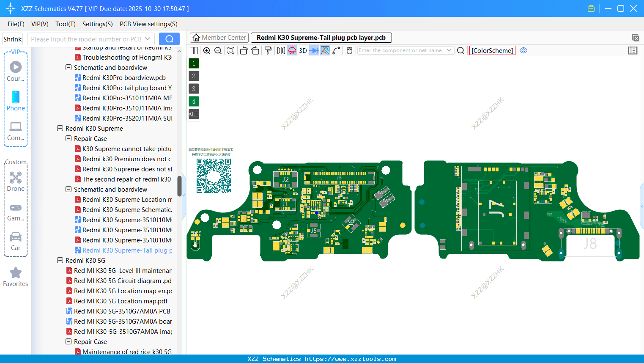Toggle the red highlighted board display icon

click(x=292, y=51)
